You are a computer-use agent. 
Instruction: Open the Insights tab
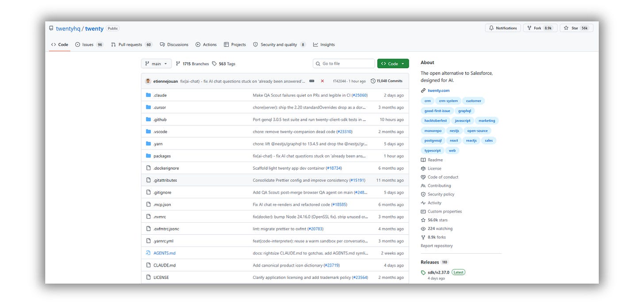[324, 45]
